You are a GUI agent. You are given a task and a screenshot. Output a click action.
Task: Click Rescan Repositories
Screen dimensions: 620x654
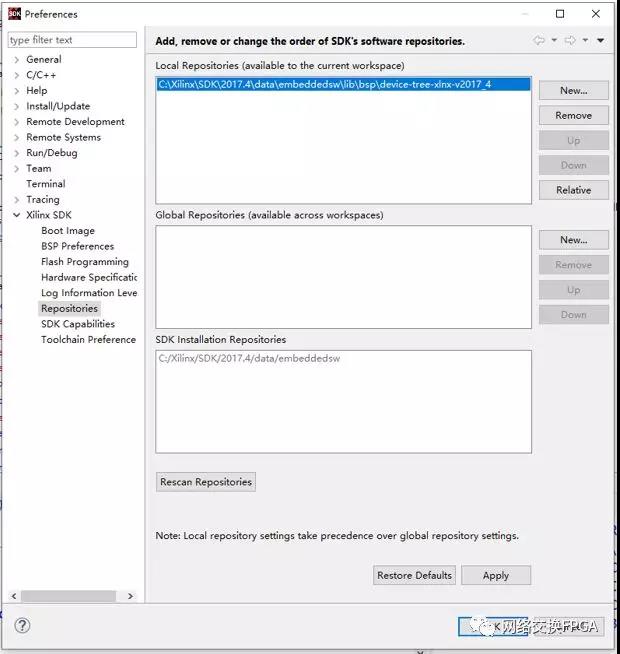[x=206, y=482]
